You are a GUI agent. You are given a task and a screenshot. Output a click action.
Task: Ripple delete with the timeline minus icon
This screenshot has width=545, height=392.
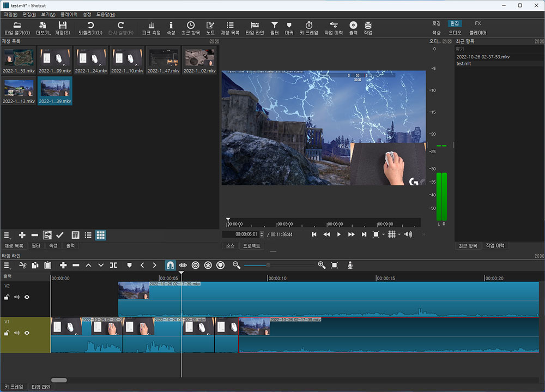click(76, 266)
